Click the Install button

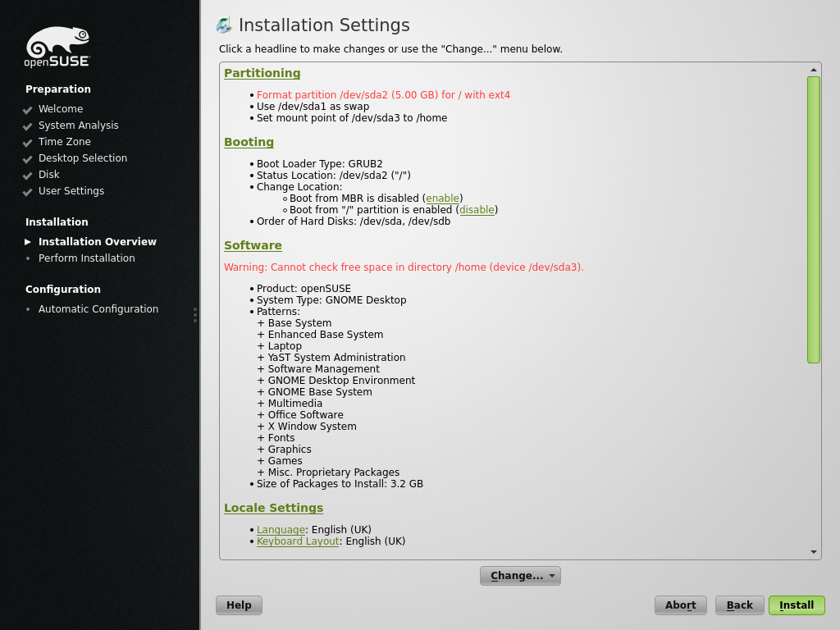pos(796,605)
